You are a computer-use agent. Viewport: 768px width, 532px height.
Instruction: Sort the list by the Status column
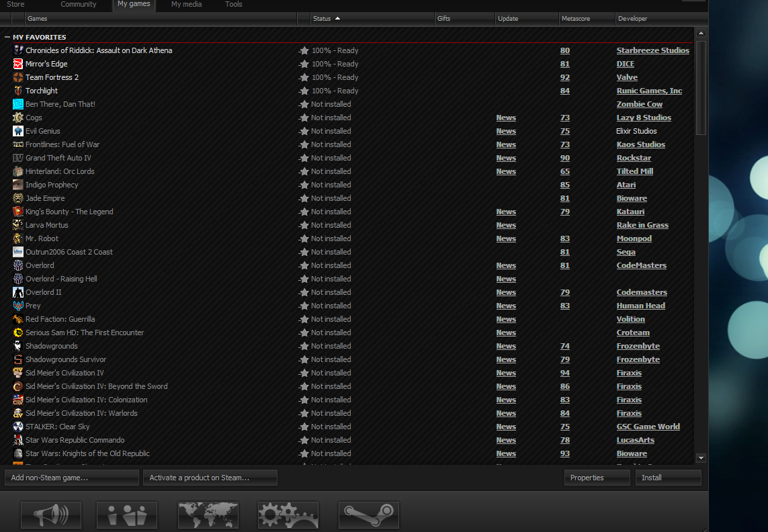click(373, 19)
